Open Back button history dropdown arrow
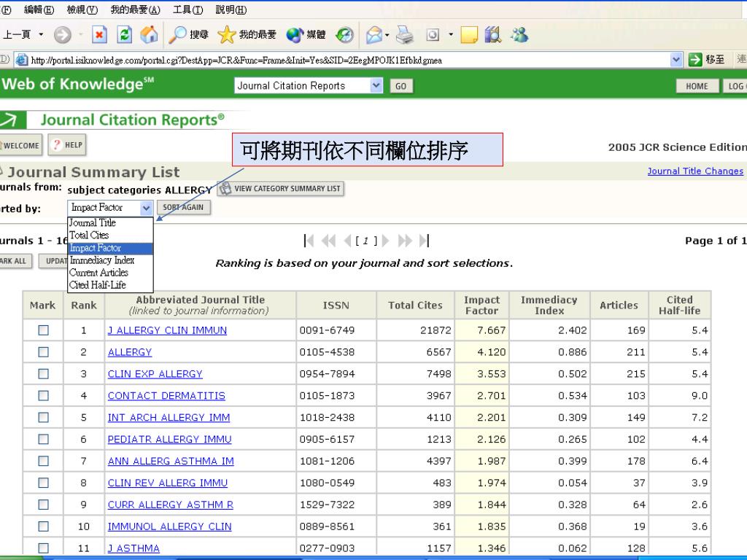Screen dimensions: 747x560 point(41,35)
